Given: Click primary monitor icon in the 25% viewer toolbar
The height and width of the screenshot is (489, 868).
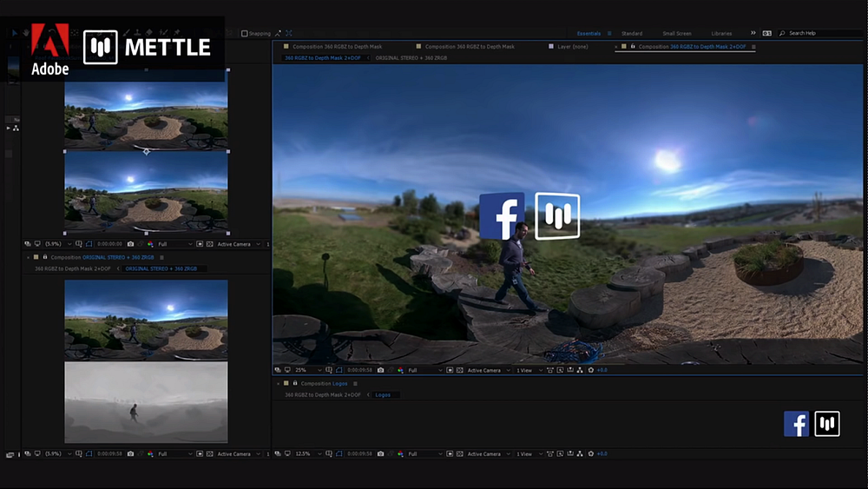Looking at the screenshot, I should [287, 370].
